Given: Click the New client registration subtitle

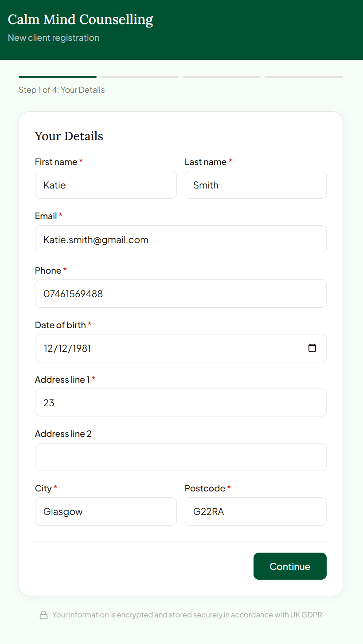Looking at the screenshot, I should (53, 38).
